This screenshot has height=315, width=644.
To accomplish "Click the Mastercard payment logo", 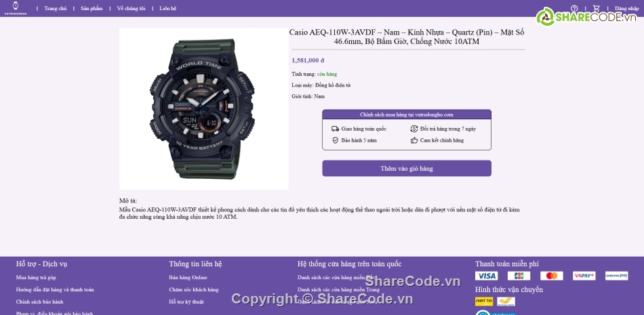I will [x=552, y=276].
